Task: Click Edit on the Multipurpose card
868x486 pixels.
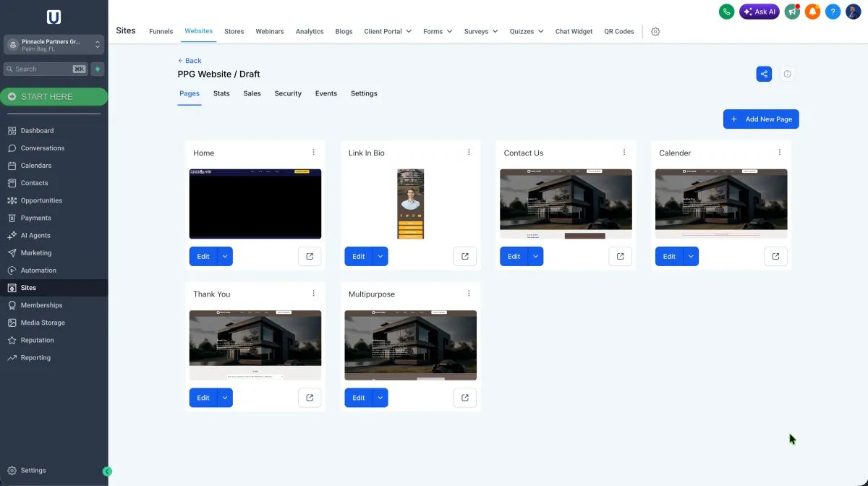Action: 359,397
